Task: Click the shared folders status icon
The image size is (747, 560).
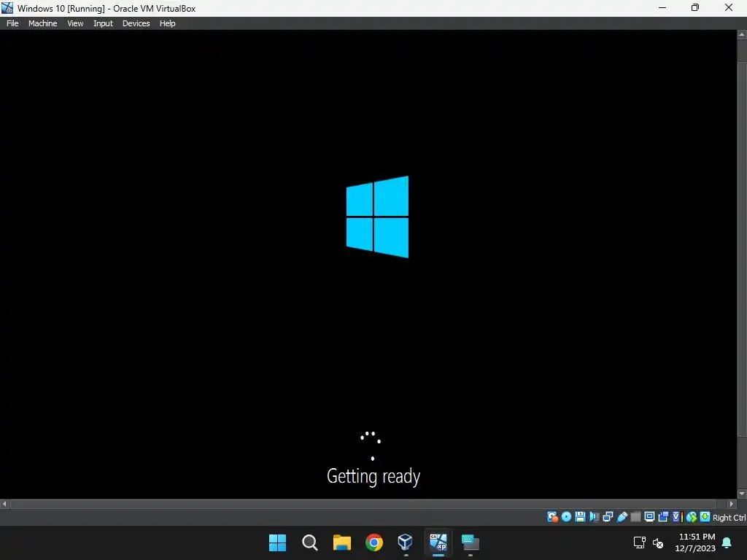Action: pyautogui.click(x=635, y=517)
